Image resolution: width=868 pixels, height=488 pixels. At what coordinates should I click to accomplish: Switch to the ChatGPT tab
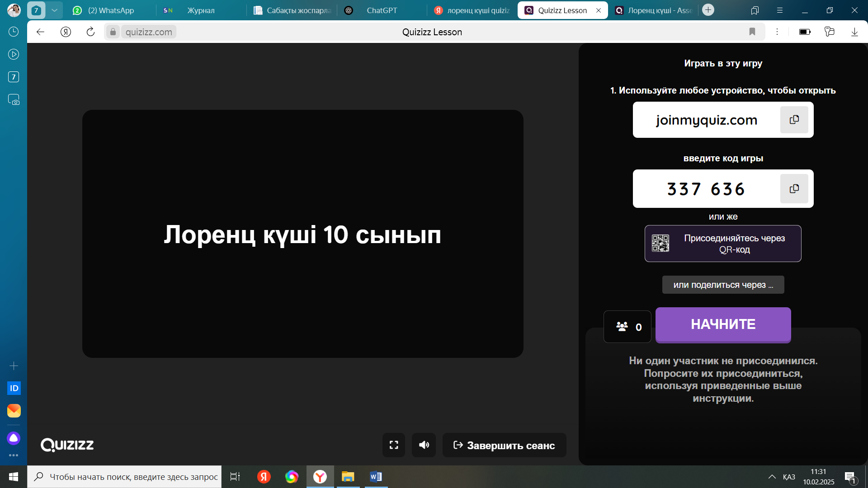pyautogui.click(x=381, y=10)
